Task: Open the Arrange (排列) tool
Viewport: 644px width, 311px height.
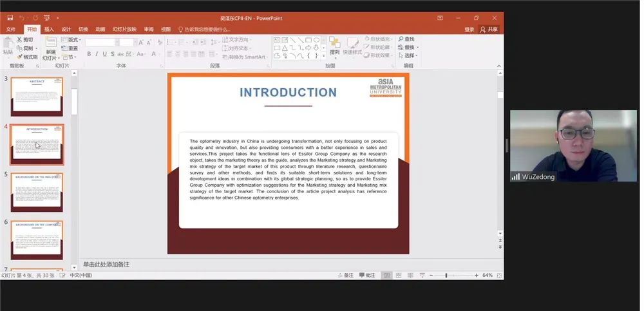Action: [x=334, y=44]
